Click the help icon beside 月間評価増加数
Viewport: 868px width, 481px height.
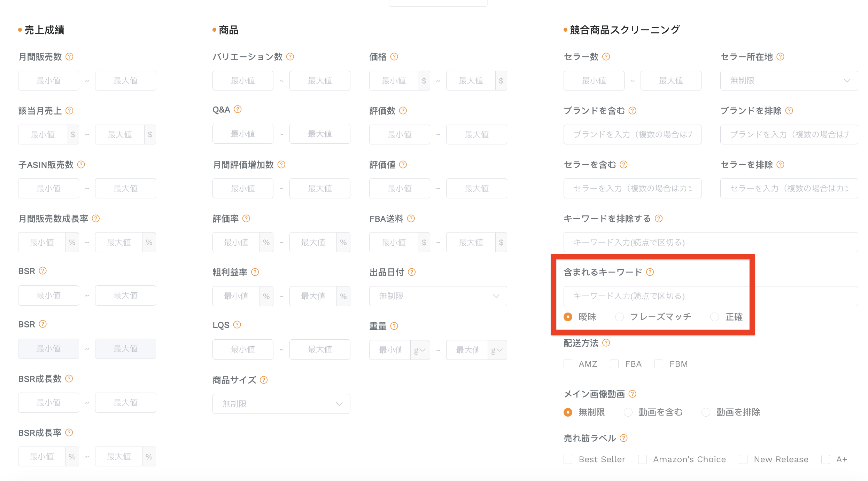click(281, 164)
